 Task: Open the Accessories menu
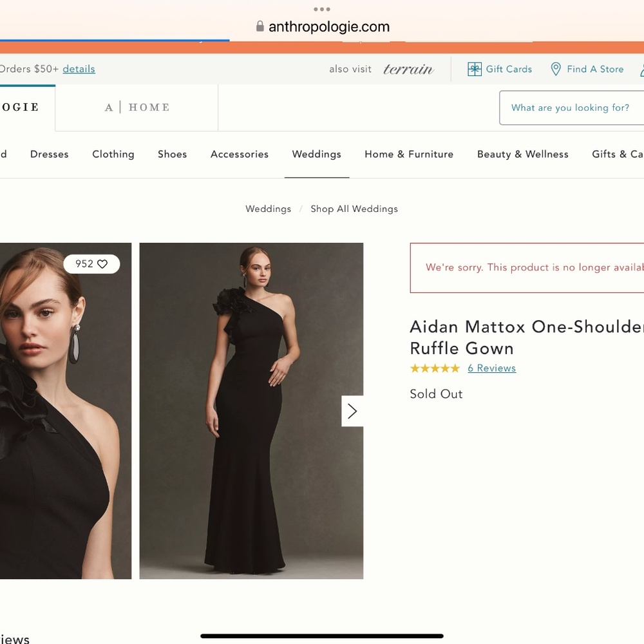(240, 155)
